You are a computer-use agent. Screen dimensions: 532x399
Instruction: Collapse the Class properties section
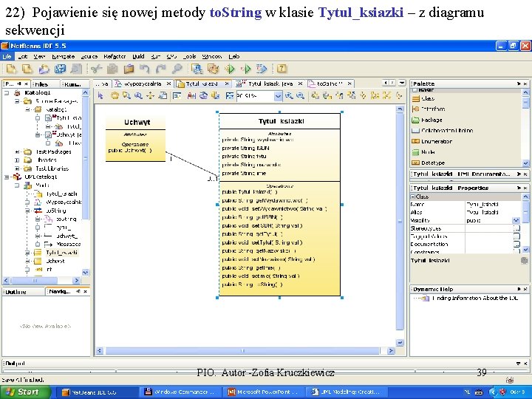coord(413,197)
